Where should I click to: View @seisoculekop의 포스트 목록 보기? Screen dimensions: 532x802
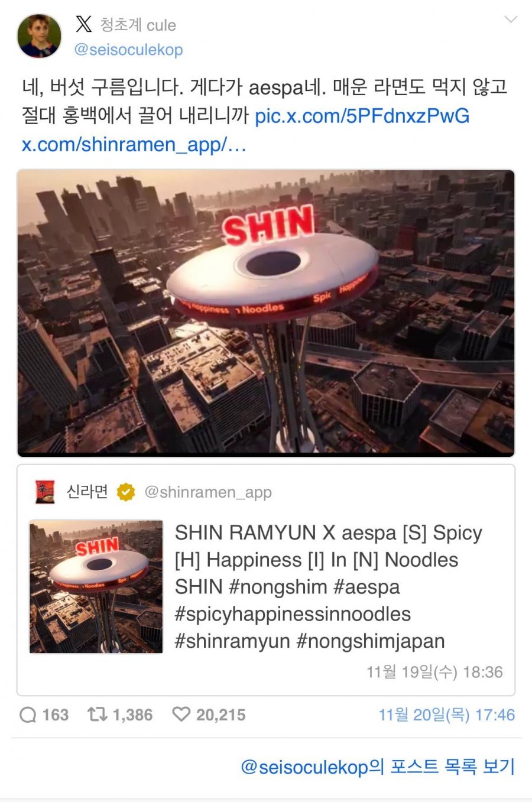tap(378, 767)
